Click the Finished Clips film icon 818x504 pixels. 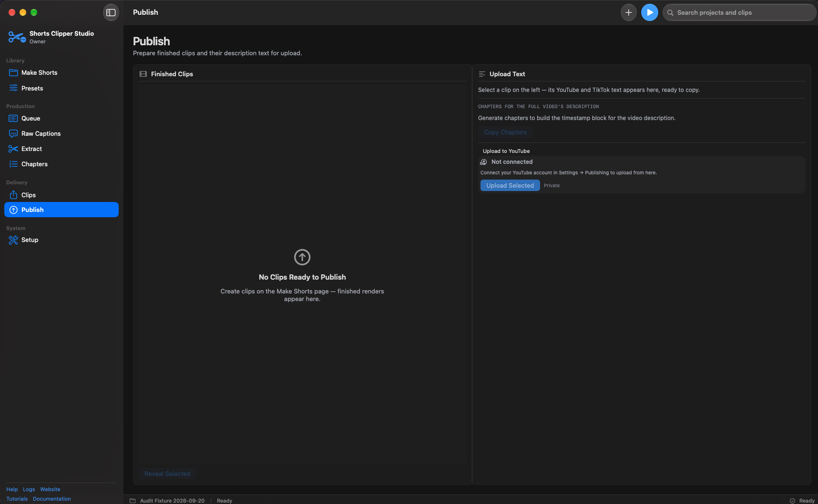143,74
